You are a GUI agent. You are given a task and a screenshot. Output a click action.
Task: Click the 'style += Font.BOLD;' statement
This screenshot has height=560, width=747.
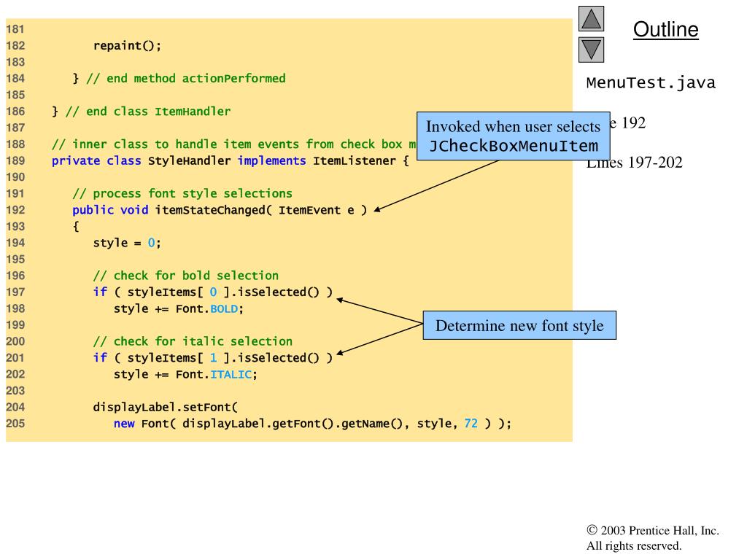click(x=179, y=308)
